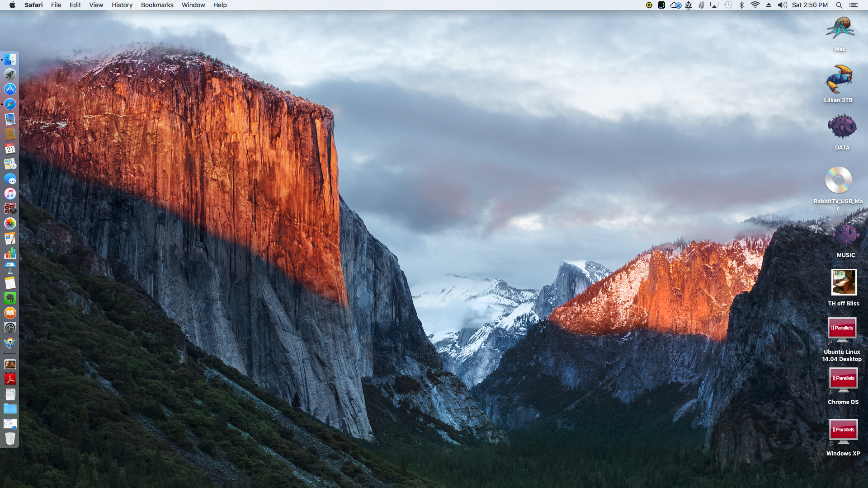868x488 pixels.
Task: Open the Edit menu
Action: pyautogui.click(x=75, y=5)
